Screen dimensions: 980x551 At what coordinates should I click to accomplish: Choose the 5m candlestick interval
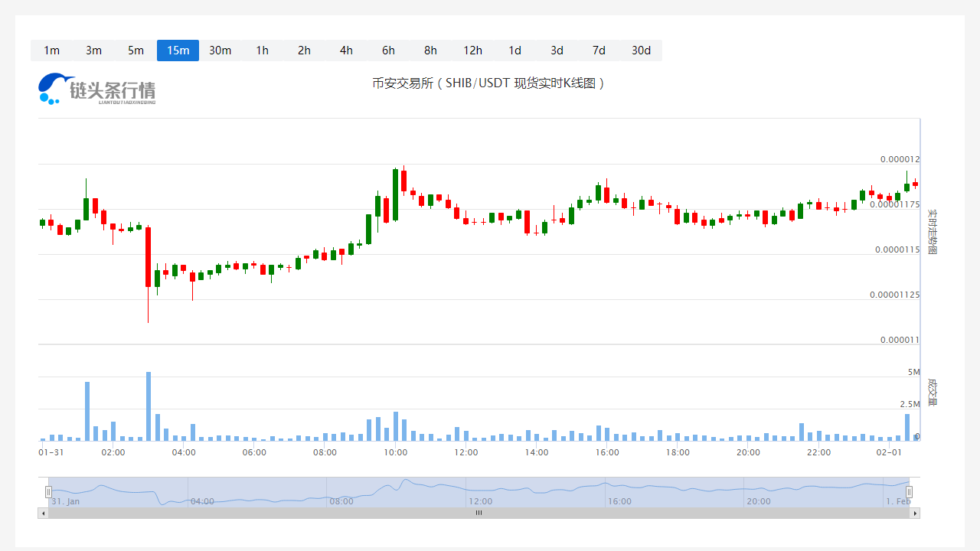click(136, 51)
